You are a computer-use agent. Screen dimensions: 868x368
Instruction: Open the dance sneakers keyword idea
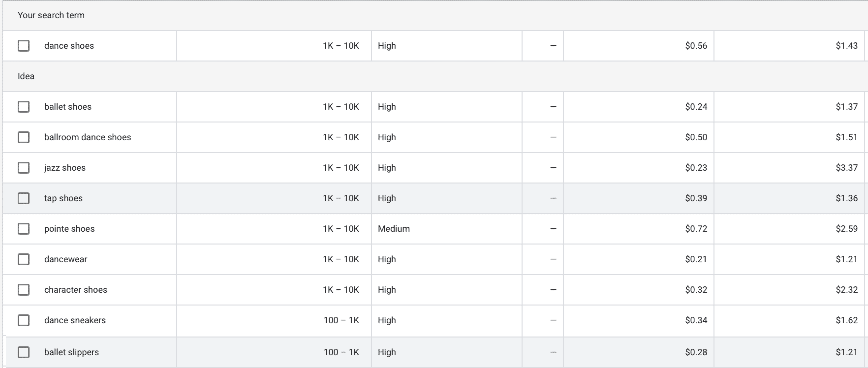tap(75, 320)
